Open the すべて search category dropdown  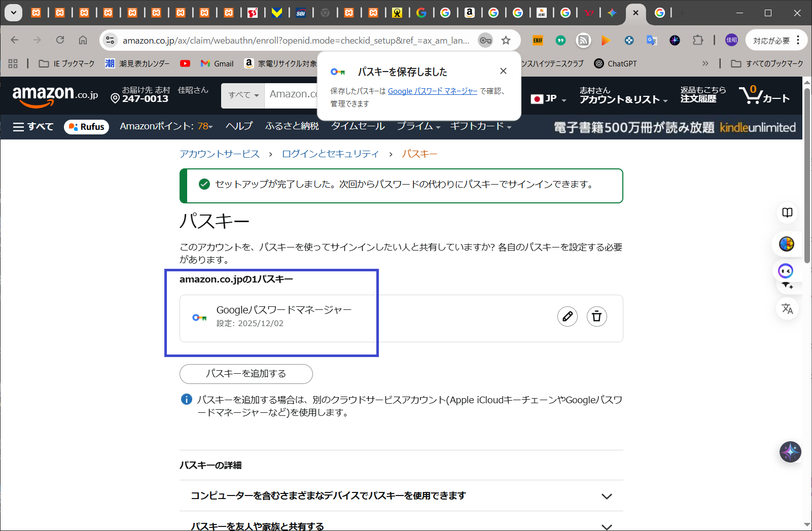click(x=243, y=95)
